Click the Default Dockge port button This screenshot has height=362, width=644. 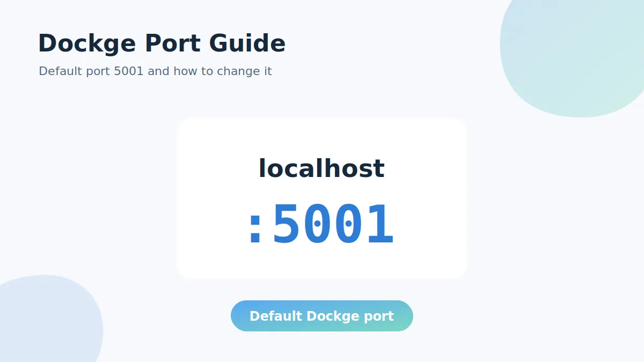322,316
